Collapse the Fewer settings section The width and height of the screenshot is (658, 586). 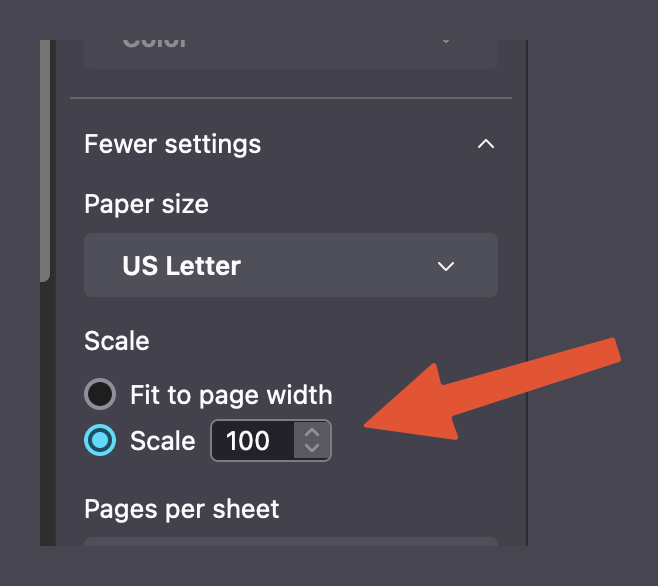pos(290,144)
